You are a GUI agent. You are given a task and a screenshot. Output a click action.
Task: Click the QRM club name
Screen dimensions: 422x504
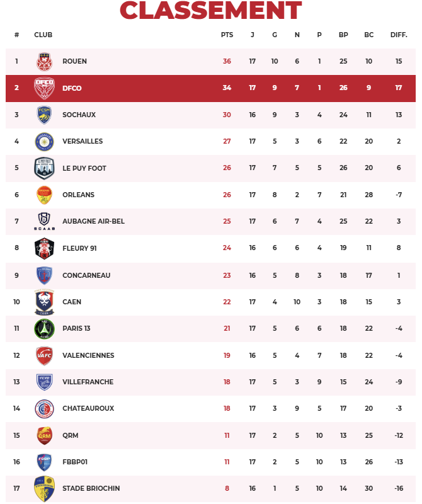pyautogui.click(x=71, y=435)
